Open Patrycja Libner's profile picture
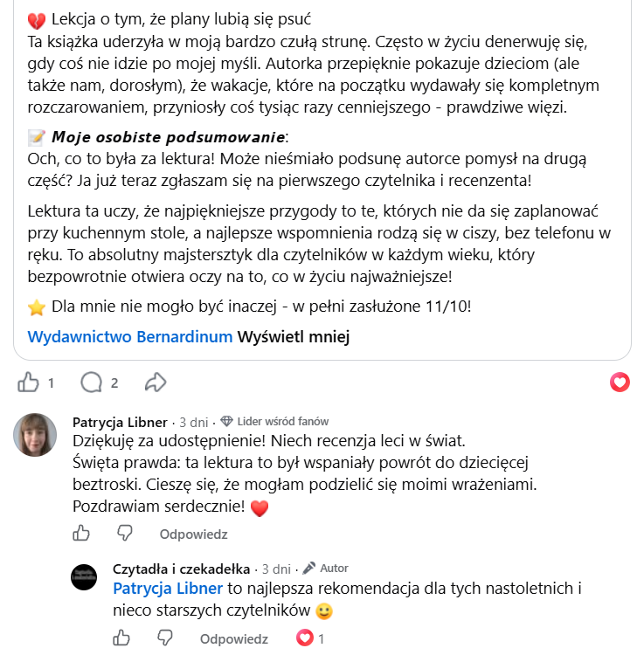The image size is (644, 655). (x=35, y=435)
